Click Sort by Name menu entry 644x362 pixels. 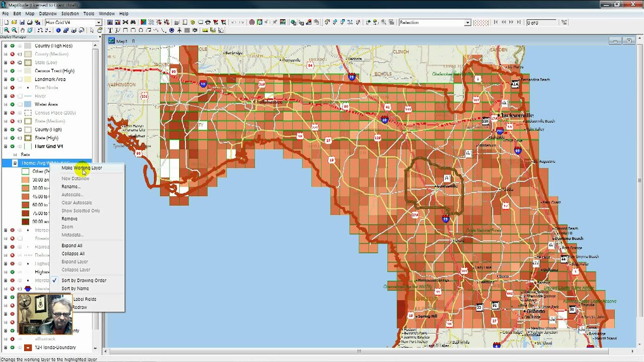point(75,289)
